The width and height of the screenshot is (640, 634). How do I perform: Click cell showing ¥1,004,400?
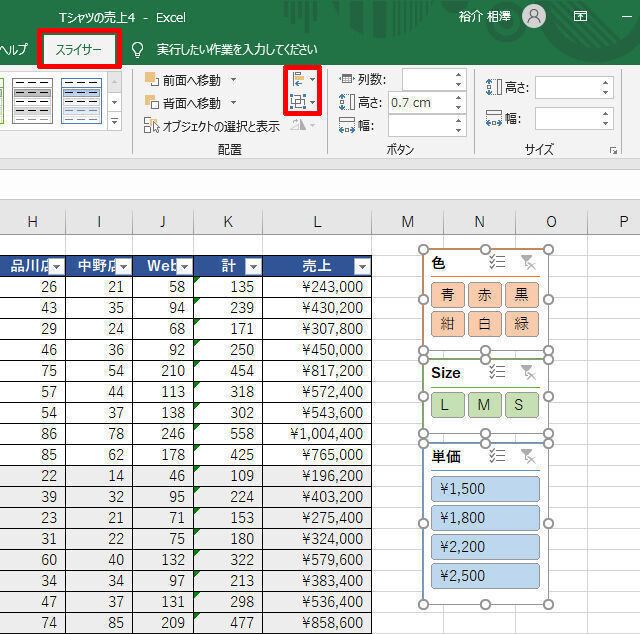point(317,434)
